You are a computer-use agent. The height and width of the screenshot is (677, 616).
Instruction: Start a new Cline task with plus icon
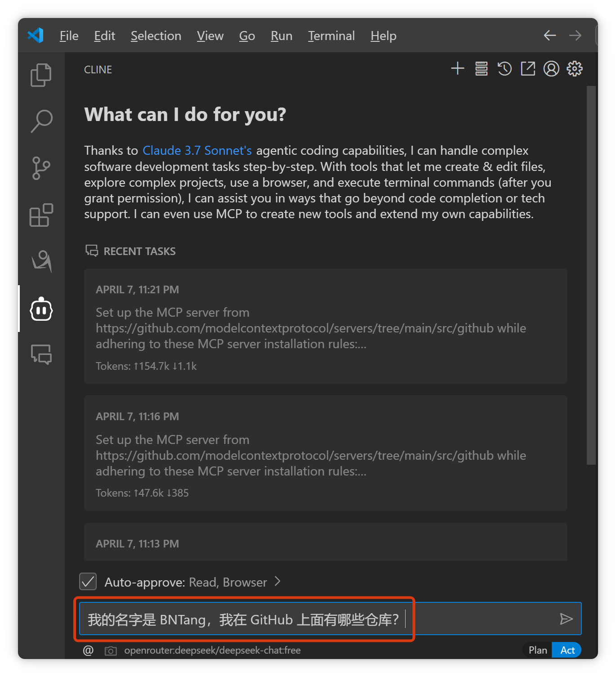(x=457, y=69)
